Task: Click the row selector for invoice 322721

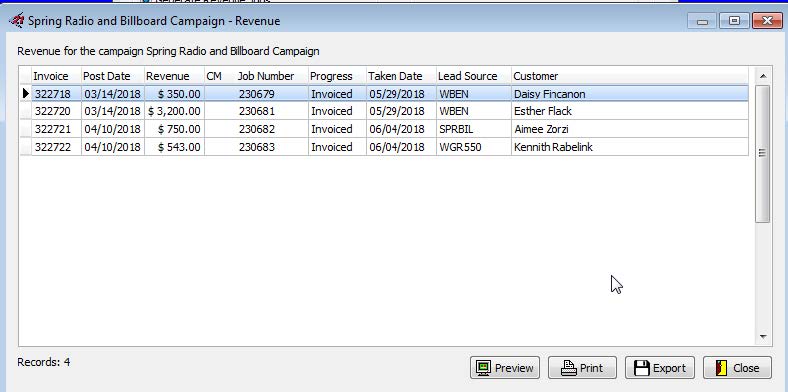Action: pos(26,129)
